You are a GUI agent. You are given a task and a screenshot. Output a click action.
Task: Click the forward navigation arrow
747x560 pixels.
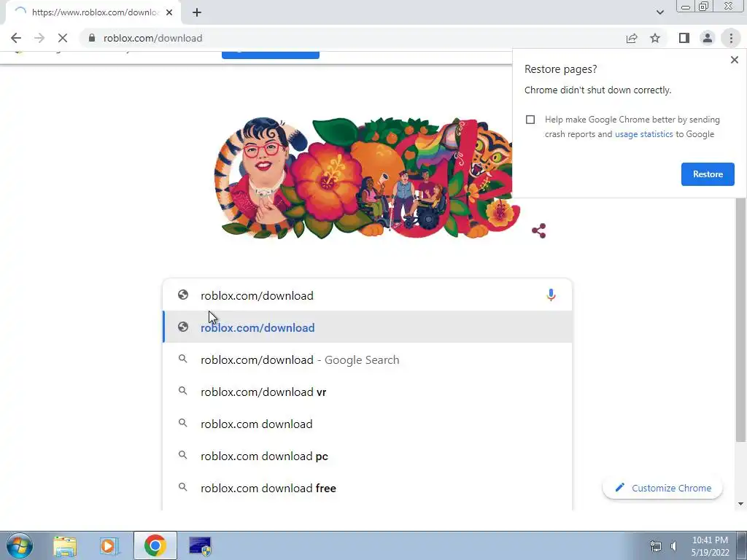click(x=39, y=38)
